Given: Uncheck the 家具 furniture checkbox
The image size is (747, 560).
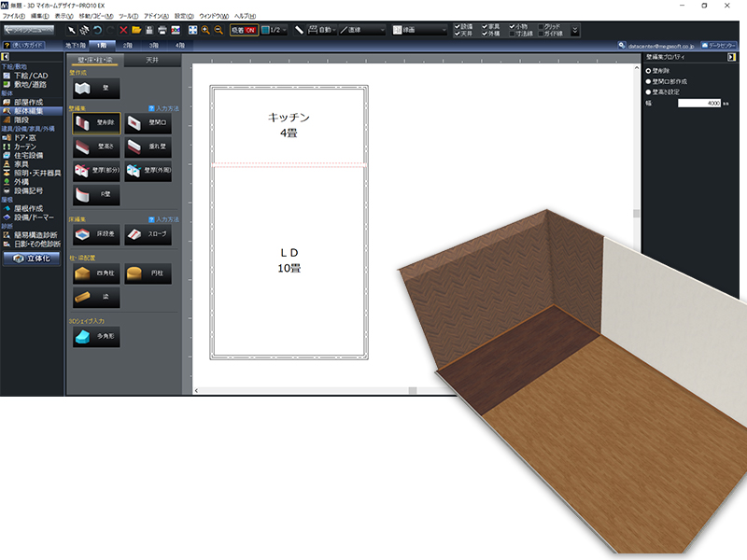Looking at the screenshot, I should click(x=484, y=26).
